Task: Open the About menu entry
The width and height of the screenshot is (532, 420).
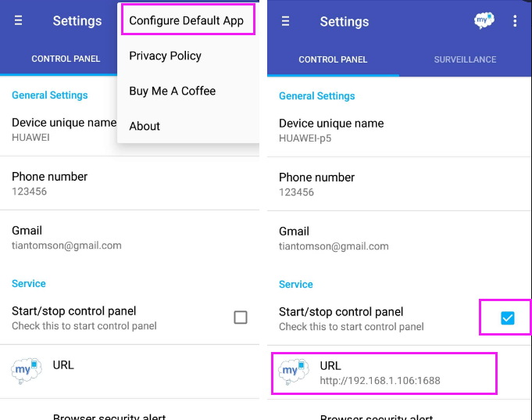Action: (x=145, y=126)
